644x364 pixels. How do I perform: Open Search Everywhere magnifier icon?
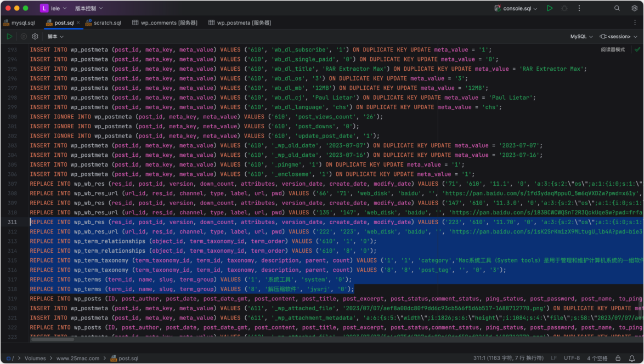pos(617,8)
